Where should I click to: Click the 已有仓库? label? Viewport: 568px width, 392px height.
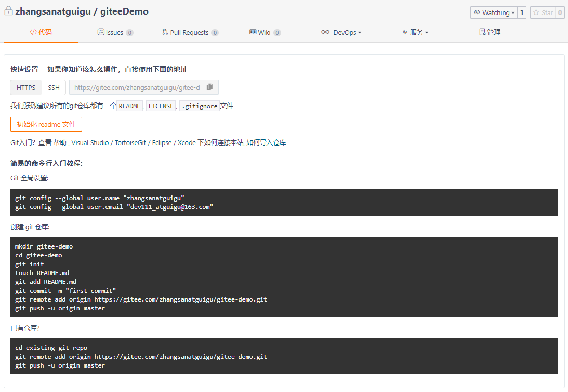click(x=25, y=328)
